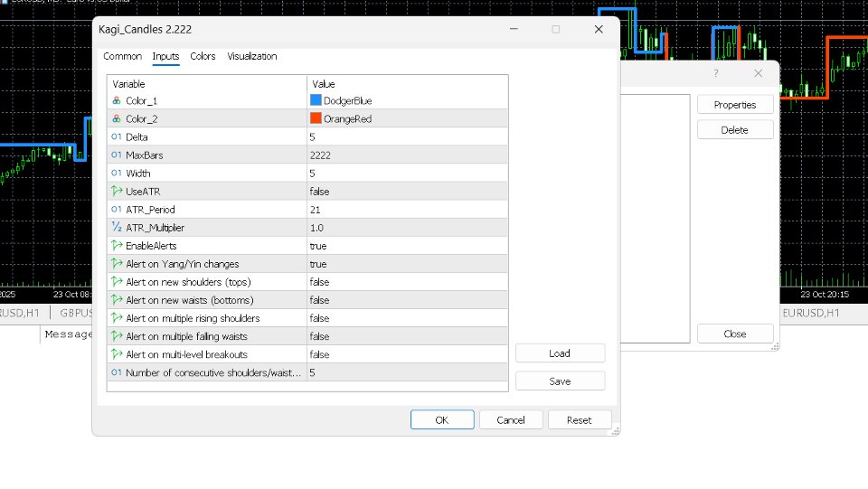Click icon beside Alert on multi-level breakouts
Image resolution: width=868 pixels, height=489 pixels.
[x=117, y=354]
